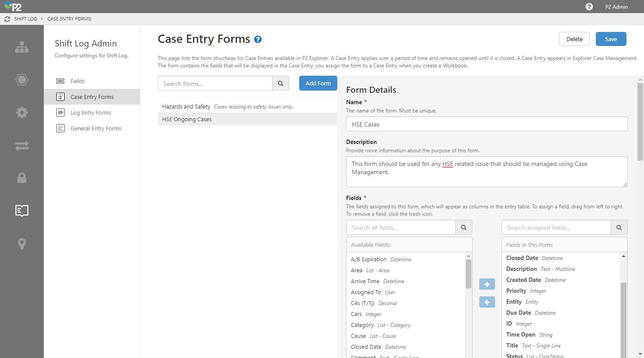Save the form with Save button
This screenshot has height=358, width=644.
[611, 39]
